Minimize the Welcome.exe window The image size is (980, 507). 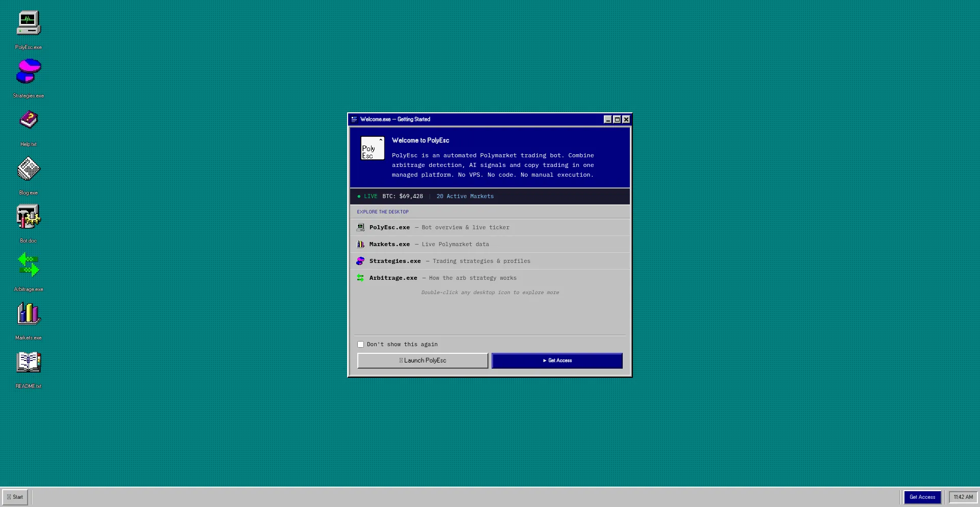pyautogui.click(x=607, y=119)
